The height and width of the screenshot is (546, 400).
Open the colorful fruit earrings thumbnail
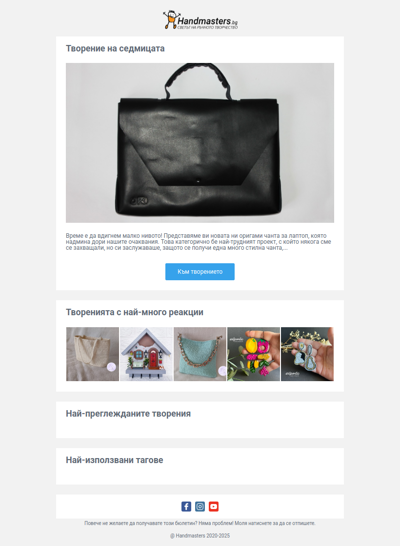point(253,354)
